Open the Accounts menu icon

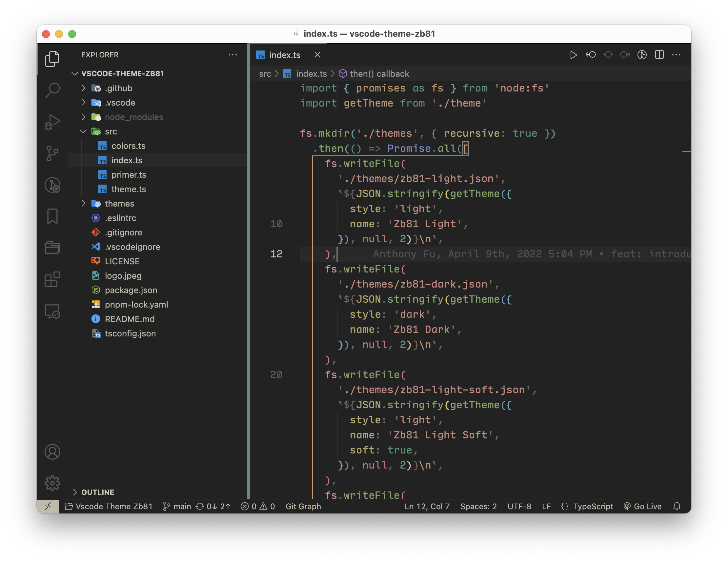point(52,452)
